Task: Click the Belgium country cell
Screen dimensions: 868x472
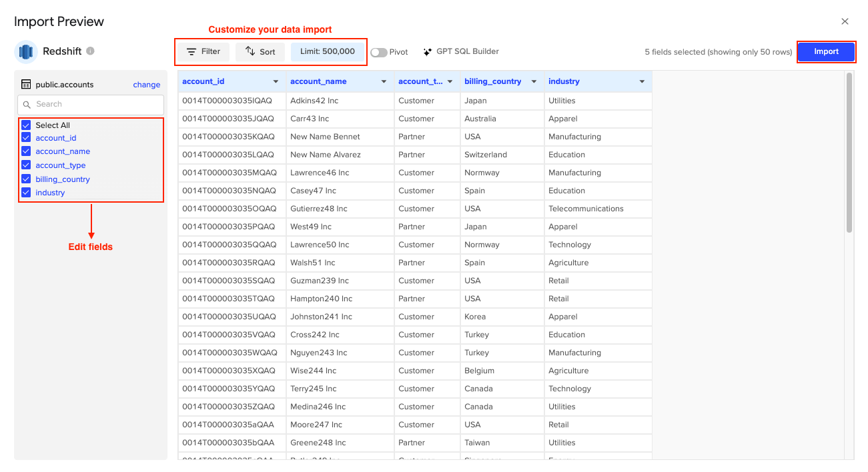Action: [502, 371]
